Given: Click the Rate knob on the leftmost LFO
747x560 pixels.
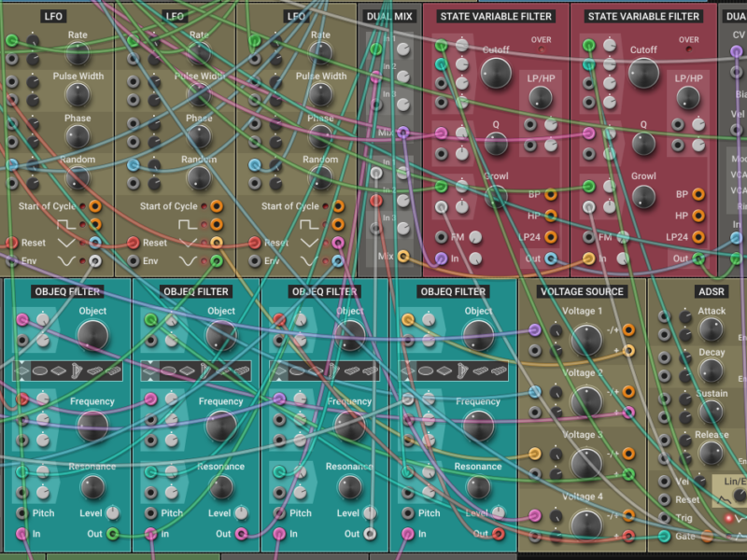Looking at the screenshot, I should click(78, 56).
